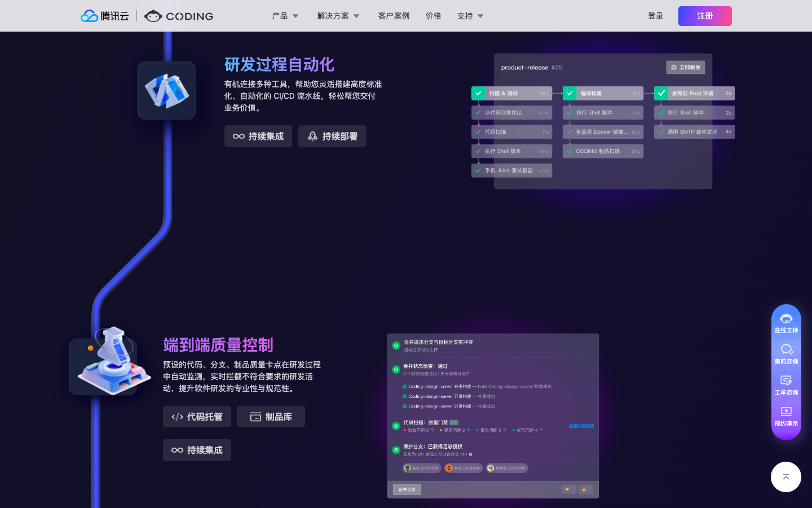Click the 预约演示 demo booking icon
Screen dimensions: 812x508
coord(786,413)
